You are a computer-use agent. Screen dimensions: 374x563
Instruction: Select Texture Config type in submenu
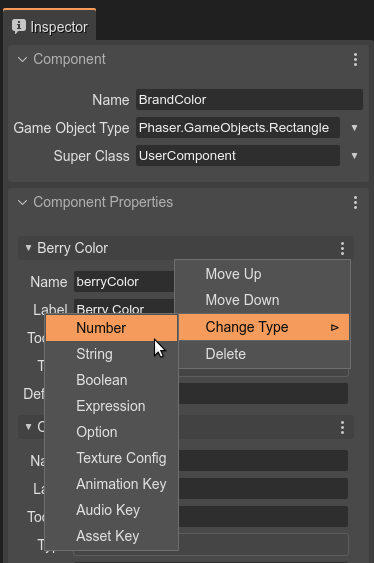[112, 458]
